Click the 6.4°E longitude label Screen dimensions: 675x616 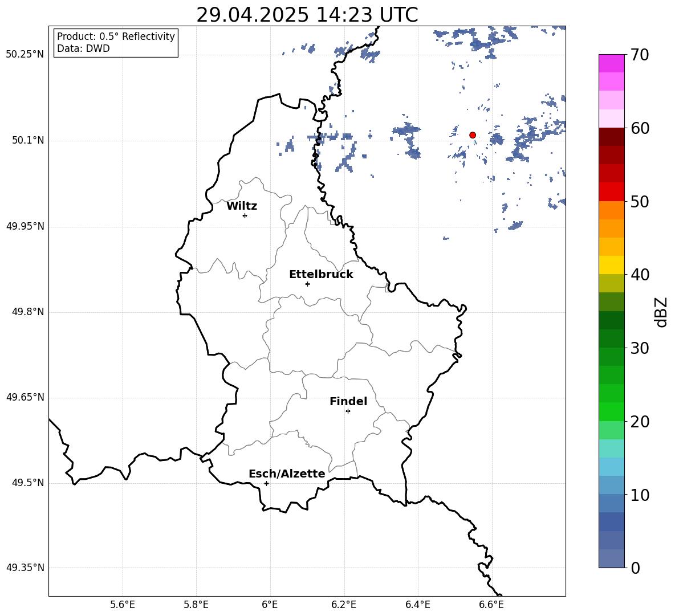click(417, 605)
